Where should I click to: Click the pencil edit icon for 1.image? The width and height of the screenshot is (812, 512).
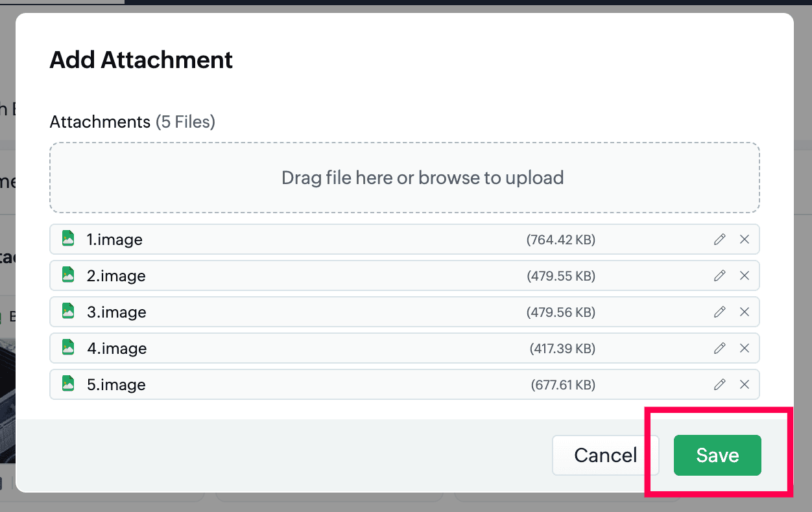tap(719, 240)
